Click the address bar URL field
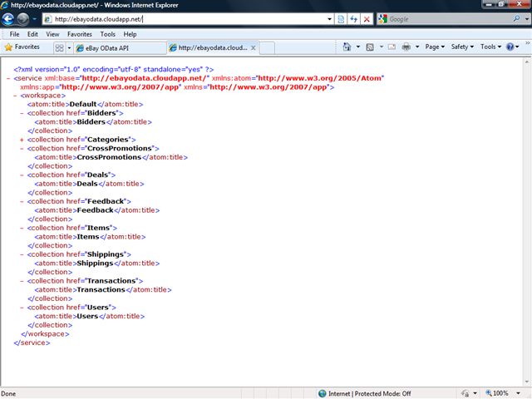Image resolution: width=532 pixels, height=399 pixels. 190,19
